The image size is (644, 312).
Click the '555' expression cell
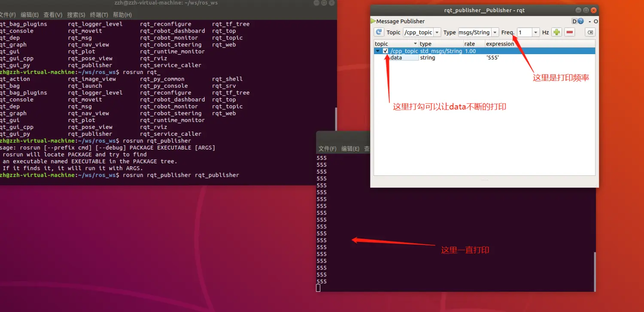(492, 58)
